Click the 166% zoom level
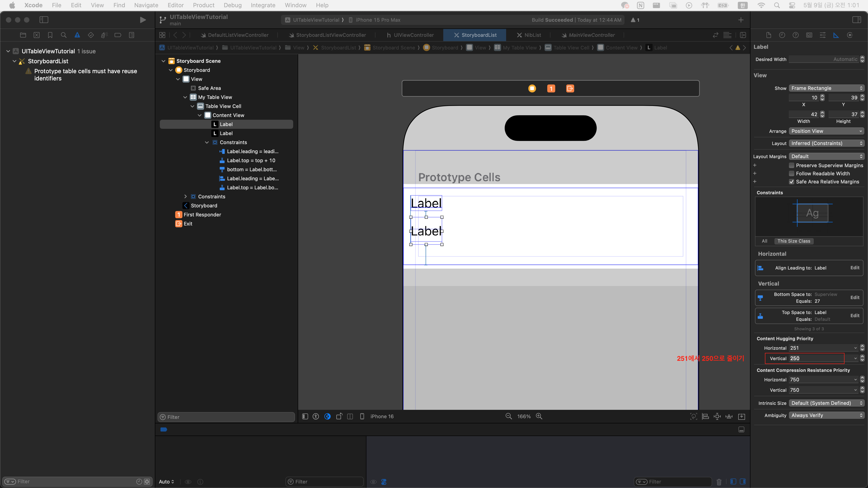Image resolution: width=868 pixels, height=488 pixels. click(524, 417)
